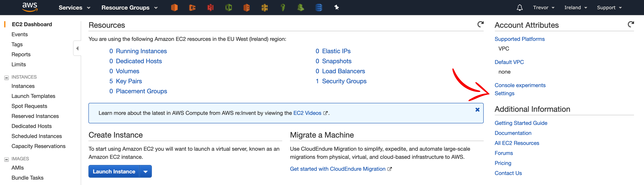This screenshot has height=185, width=644.
Task: Open Launch Templates in the sidebar
Action: [x=33, y=96]
